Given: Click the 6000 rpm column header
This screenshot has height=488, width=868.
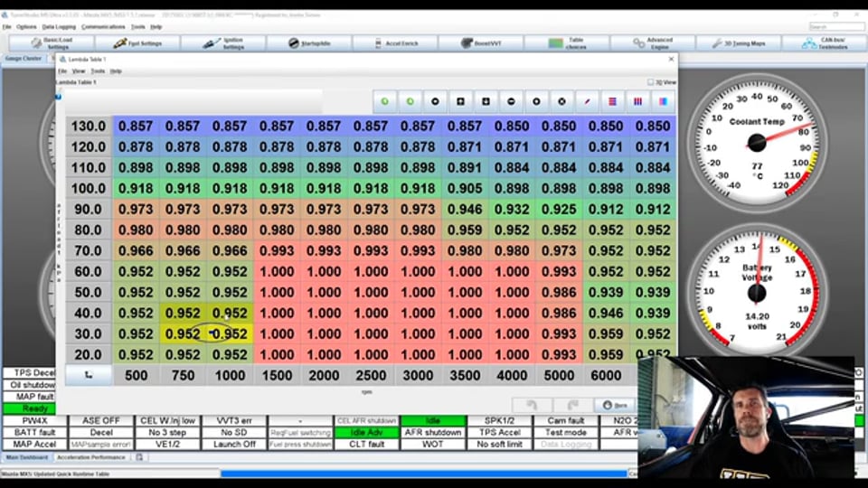Looking at the screenshot, I should point(606,375).
